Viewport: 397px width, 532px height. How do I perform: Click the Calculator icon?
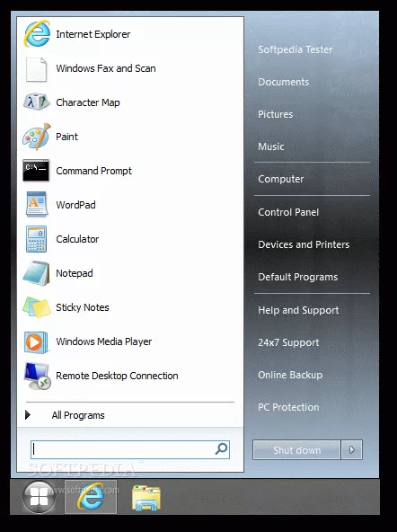[36, 239]
